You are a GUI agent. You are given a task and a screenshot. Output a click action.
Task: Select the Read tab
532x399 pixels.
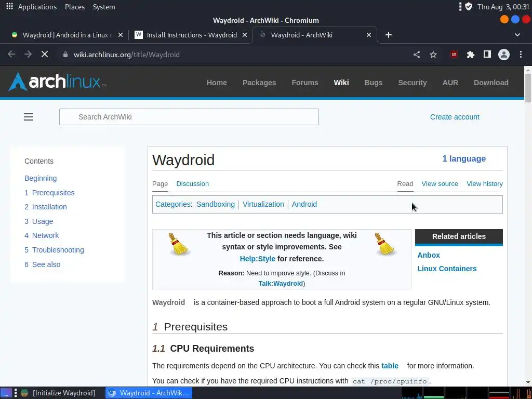(x=405, y=183)
